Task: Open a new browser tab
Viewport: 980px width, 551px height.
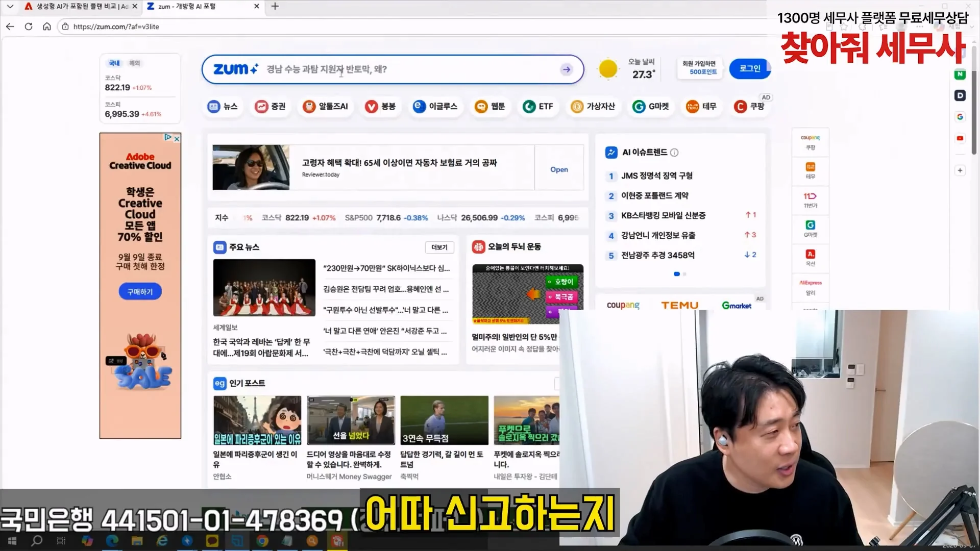Action: pos(275,7)
